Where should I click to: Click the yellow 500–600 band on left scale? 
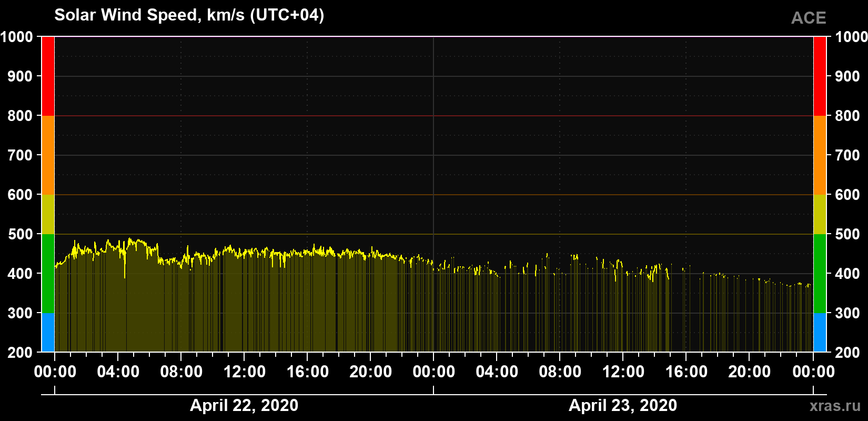pos(48,214)
